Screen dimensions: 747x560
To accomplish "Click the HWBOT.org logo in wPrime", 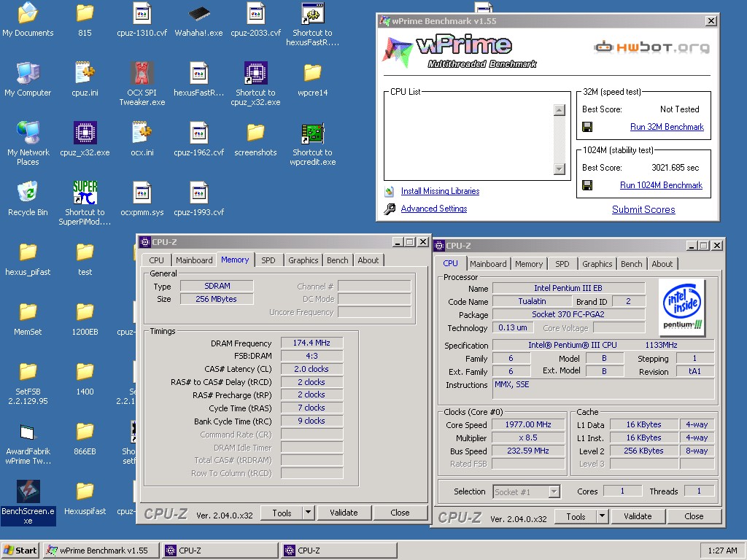I will pyautogui.click(x=651, y=47).
